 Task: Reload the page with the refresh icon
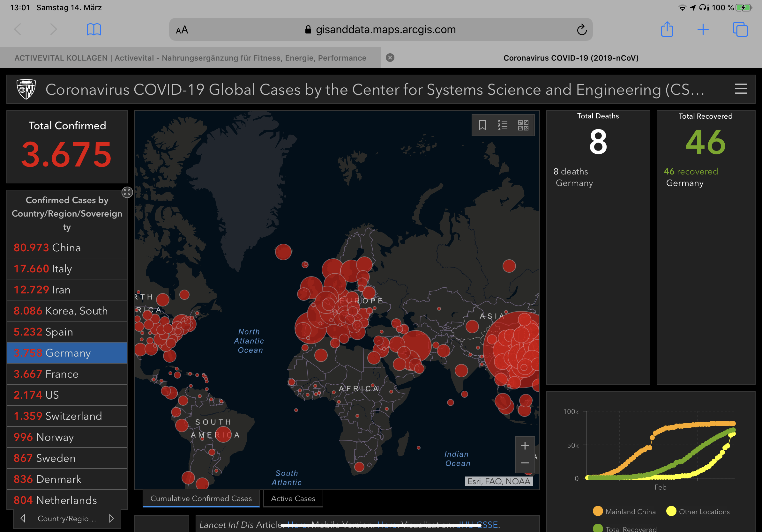click(x=581, y=30)
